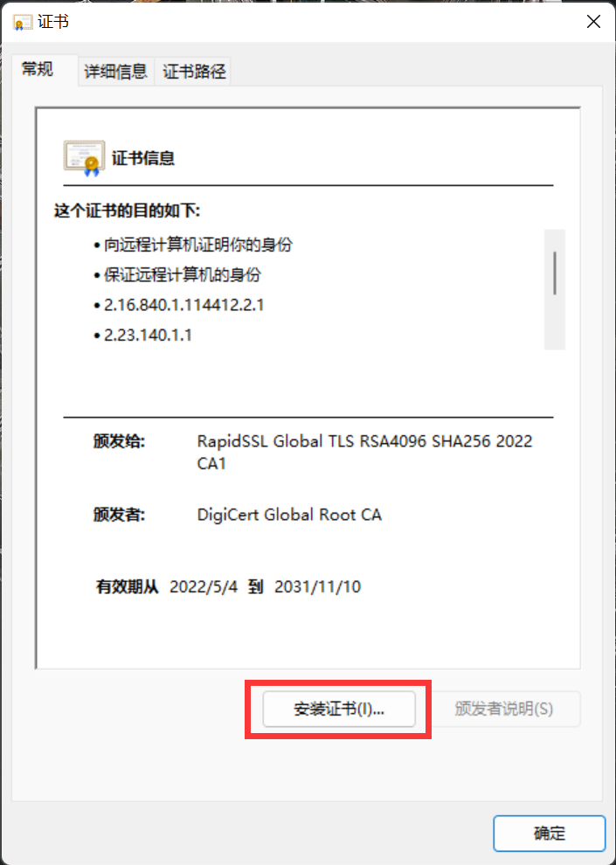Click the purposes list scrollbar thumb
Screen dimensions: 616x865
554,273
